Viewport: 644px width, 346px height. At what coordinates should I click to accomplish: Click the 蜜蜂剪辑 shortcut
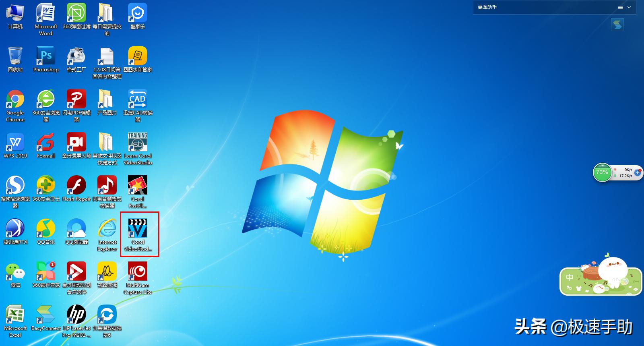click(107, 275)
